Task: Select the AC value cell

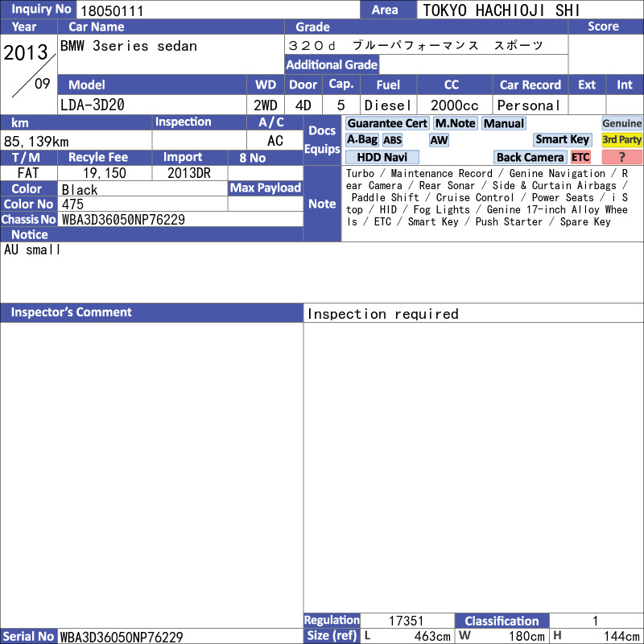Action: click(x=275, y=140)
